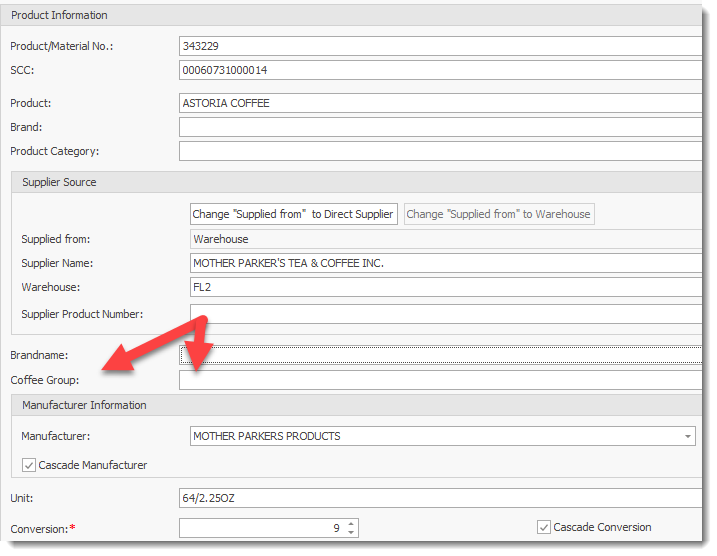Click the Coffee Group input field
This screenshot has width=717, height=556.
(440, 380)
